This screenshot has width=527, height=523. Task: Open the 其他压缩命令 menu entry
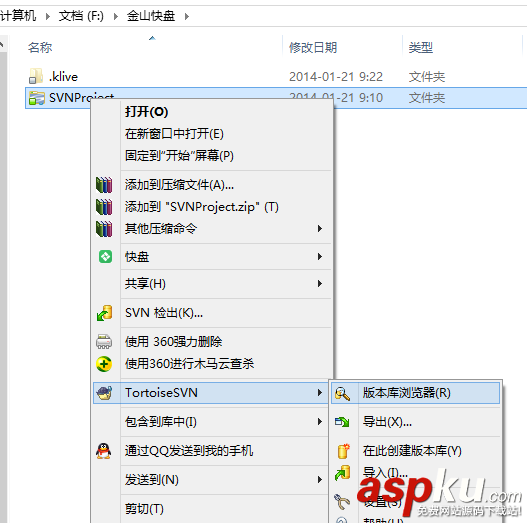pyautogui.click(x=161, y=229)
